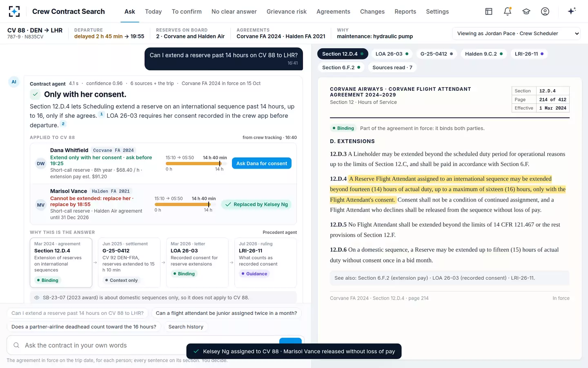Click the eye icon beside SB-23-07 note
This screenshot has height=368, width=588.
pyautogui.click(x=37, y=298)
